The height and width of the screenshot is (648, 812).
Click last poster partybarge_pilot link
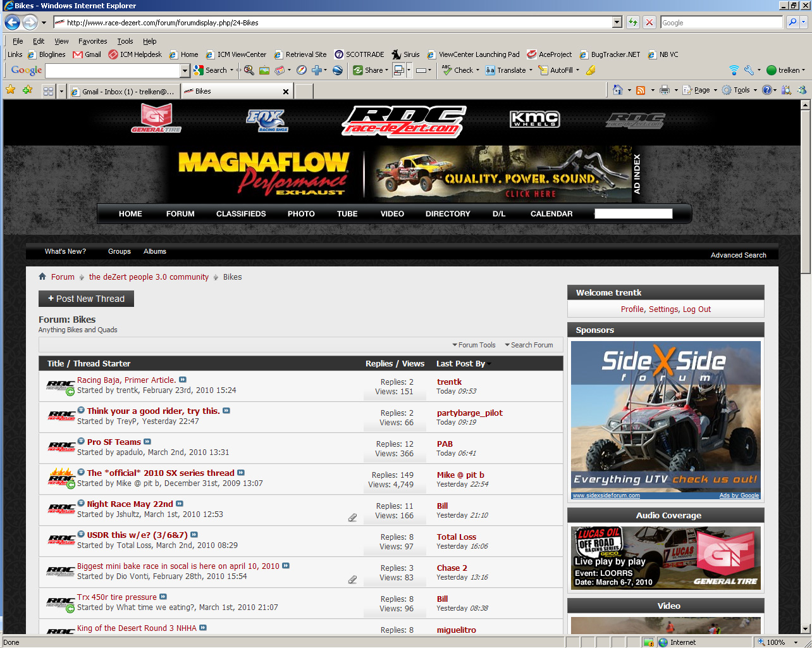pyautogui.click(x=470, y=413)
